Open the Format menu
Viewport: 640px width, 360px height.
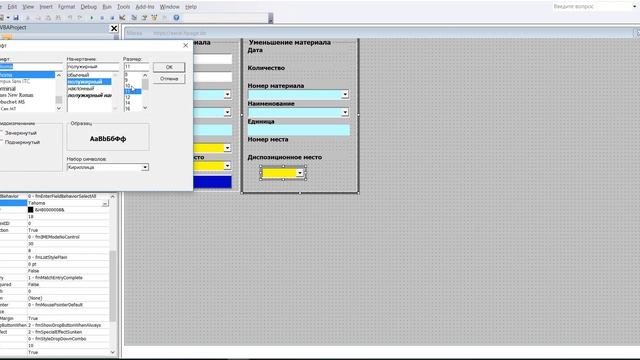(x=67, y=7)
